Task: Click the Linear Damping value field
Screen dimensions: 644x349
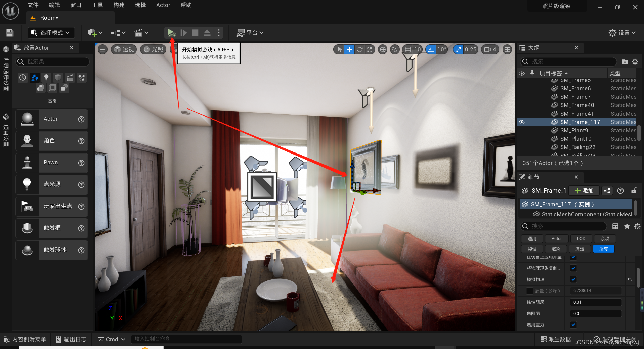Action: pos(596,302)
